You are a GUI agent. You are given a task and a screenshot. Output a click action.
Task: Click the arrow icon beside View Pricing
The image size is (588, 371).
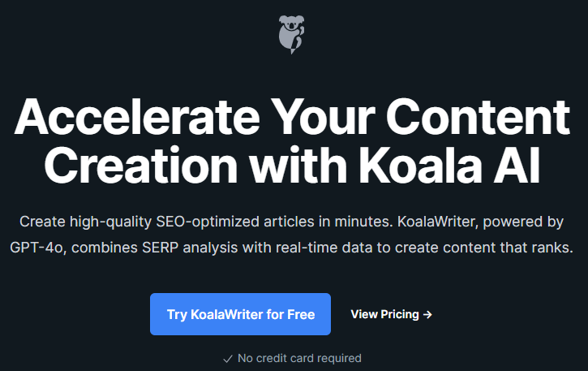pos(427,314)
